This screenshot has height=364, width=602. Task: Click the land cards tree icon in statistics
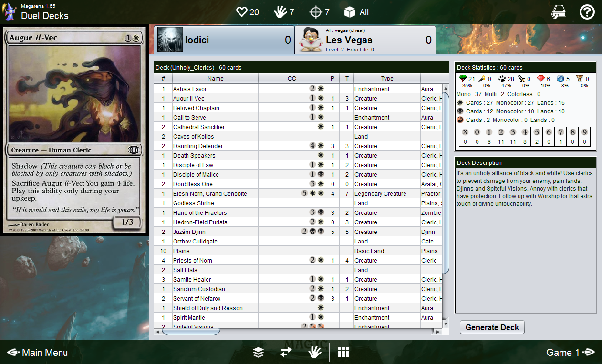tap(463, 79)
